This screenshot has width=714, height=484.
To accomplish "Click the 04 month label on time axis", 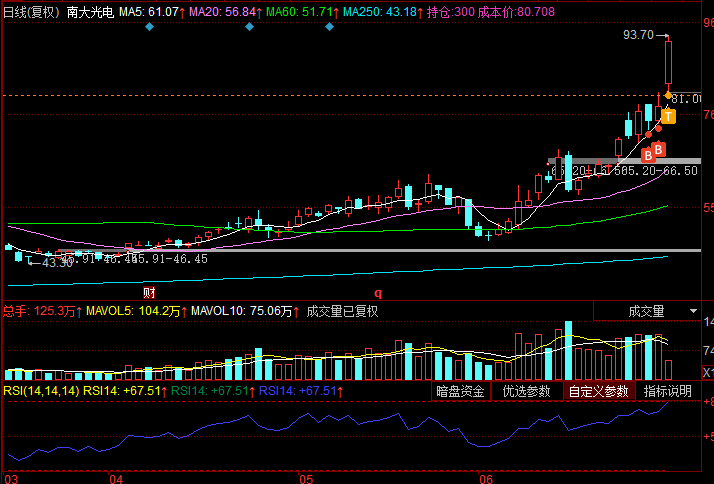I will 116,479.
